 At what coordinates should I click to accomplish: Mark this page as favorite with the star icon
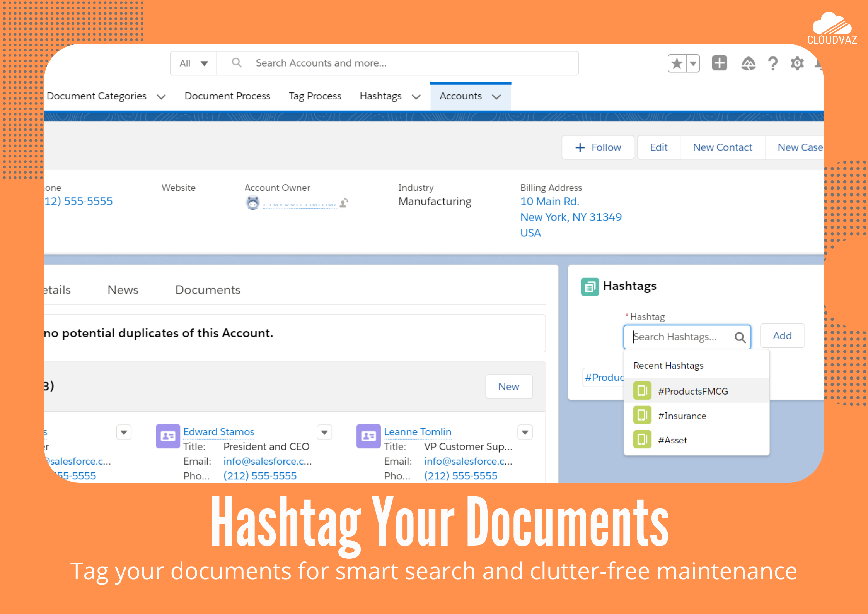click(x=677, y=63)
